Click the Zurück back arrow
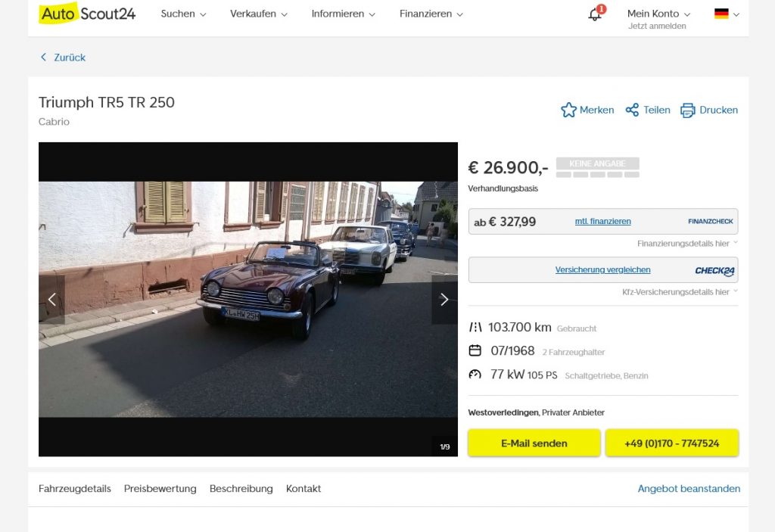Viewport: 775px width, 532px height. [43, 58]
